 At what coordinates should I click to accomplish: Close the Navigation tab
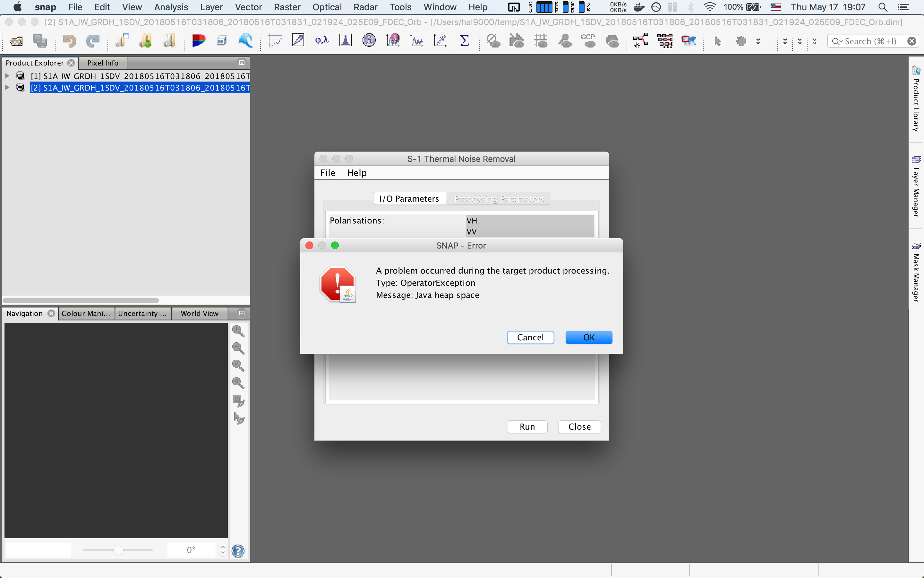point(51,313)
